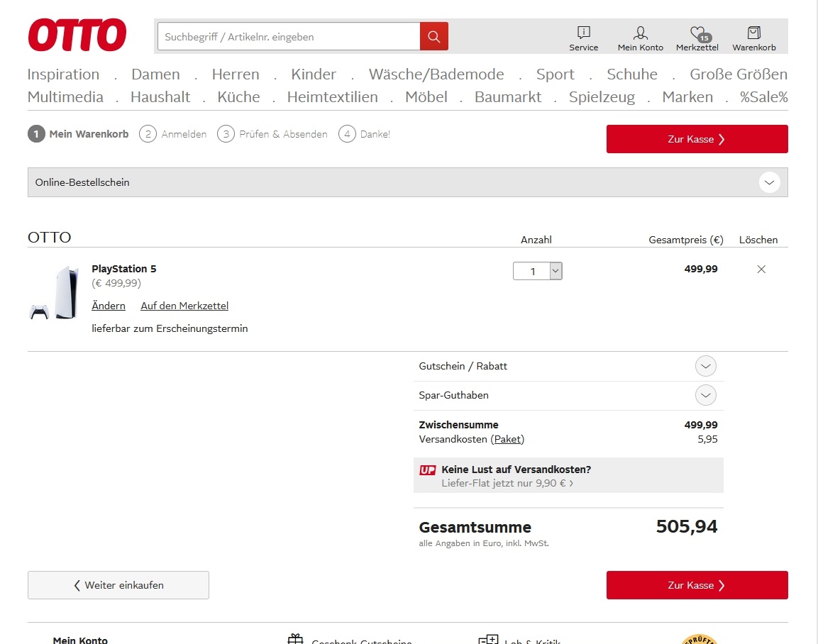Remove PlayStation 5 with the X icon
818x644 pixels.
point(761,269)
